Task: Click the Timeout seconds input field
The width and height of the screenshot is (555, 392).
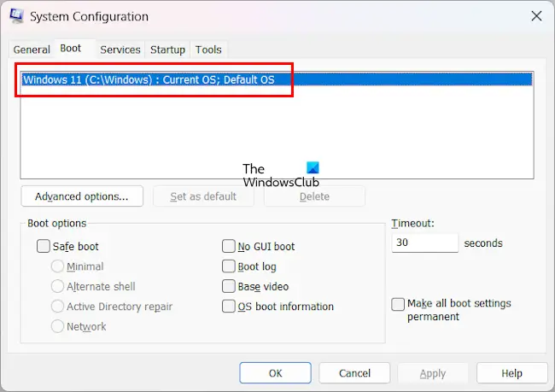Action: pyautogui.click(x=424, y=243)
